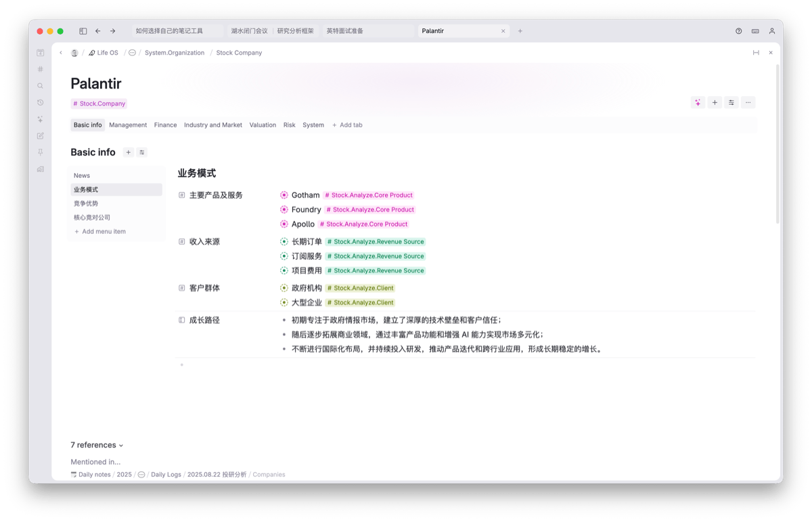This screenshot has width=812, height=522.
Task: Click the pink AI sparkle button near title
Action: coord(698,103)
